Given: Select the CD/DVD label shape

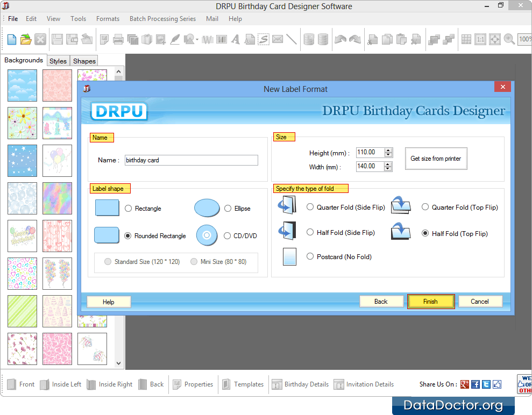Looking at the screenshot, I should coord(228,236).
